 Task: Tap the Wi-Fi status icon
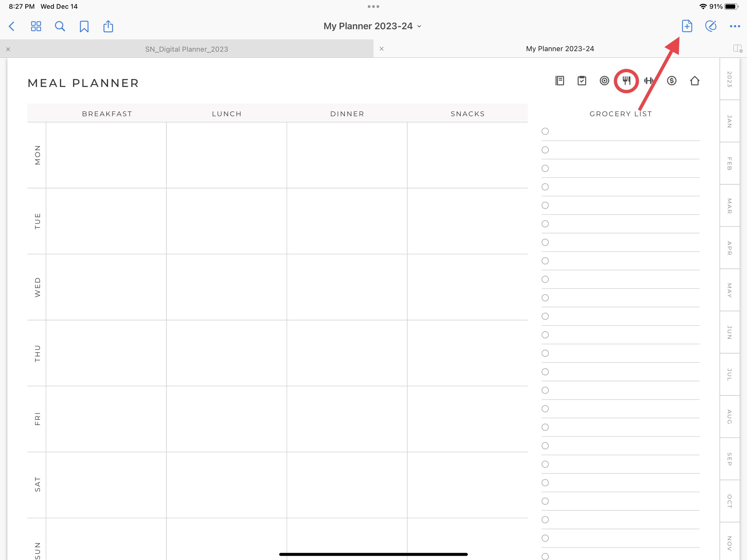(x=703, y=6)
